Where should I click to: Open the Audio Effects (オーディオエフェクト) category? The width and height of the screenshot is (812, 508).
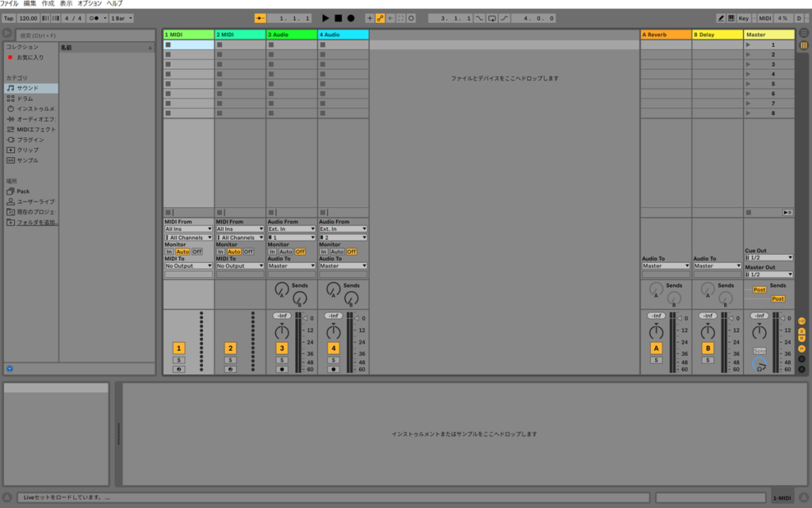click(x=31, y=119)
